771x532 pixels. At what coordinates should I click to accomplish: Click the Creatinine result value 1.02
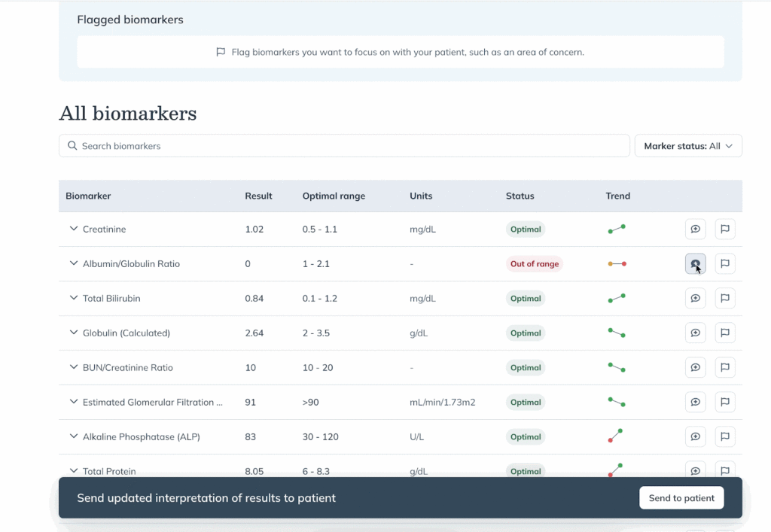pyautogui.click(x=254, y=230)
